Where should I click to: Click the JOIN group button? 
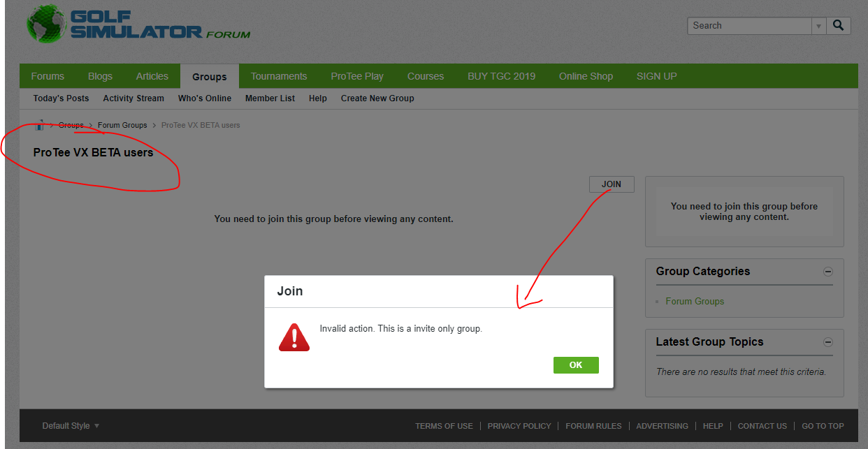(x=612, y=184)
